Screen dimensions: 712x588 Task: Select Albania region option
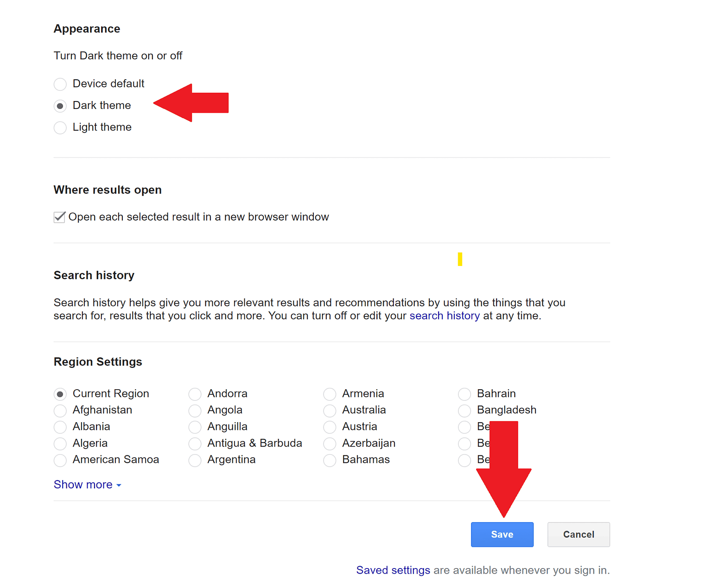(60, 427)
